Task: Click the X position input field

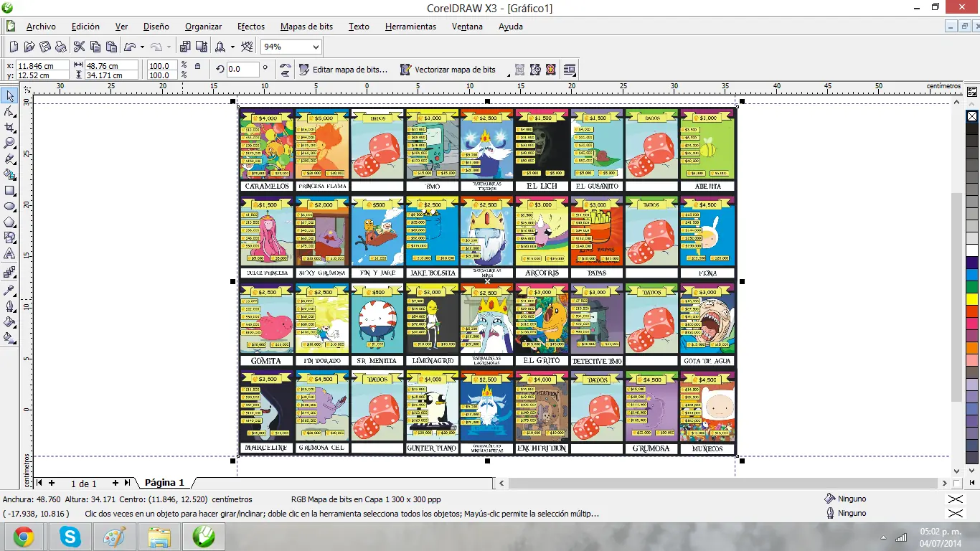Action: coord(42,65)
